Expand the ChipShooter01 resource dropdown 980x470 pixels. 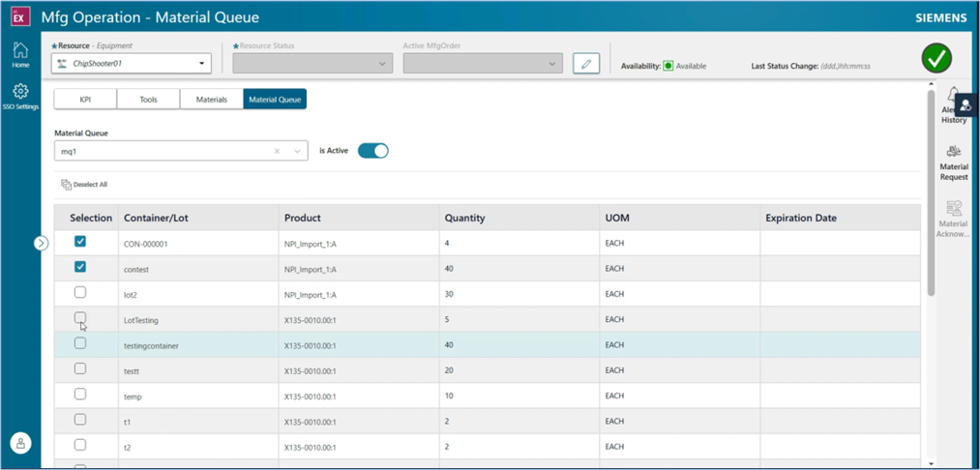pos(202,64)
